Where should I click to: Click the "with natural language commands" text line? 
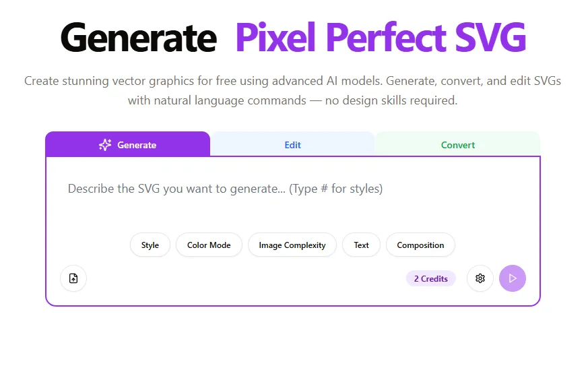pos(292,101)
